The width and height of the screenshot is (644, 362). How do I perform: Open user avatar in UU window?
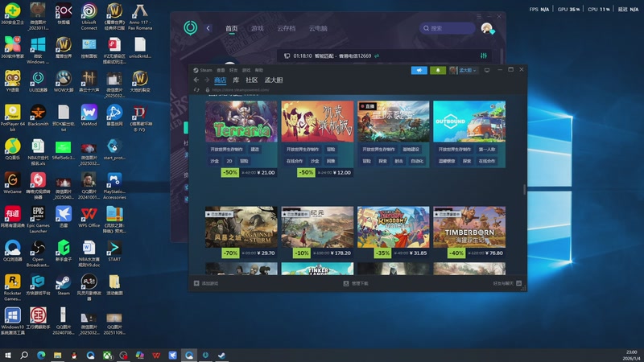(487, 28)
